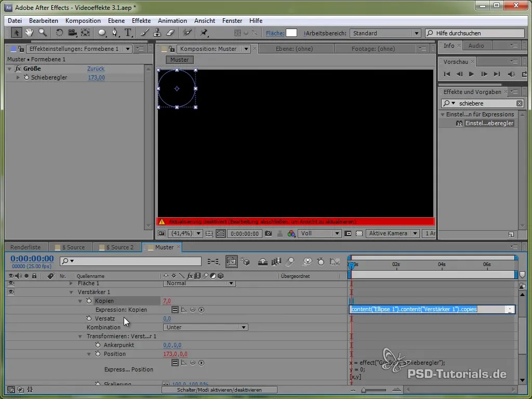Open the magnification (41,4%) dropdown
This screenshot has width=532, height=399.
[186, 233]
